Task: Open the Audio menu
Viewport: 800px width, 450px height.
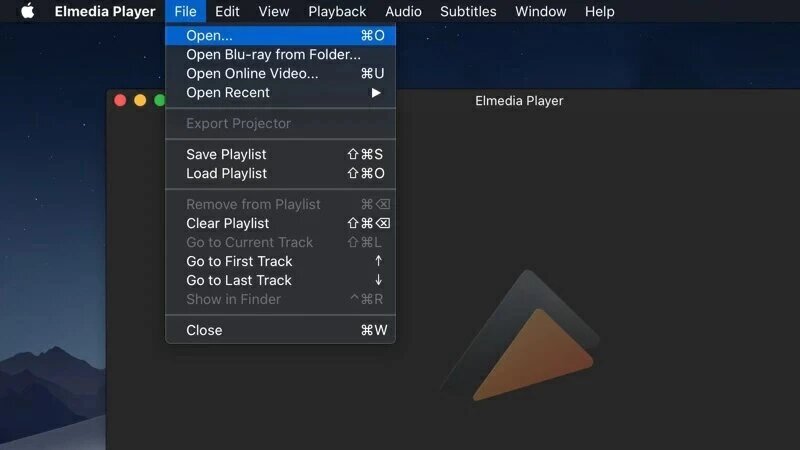Action: click(403, 11)
